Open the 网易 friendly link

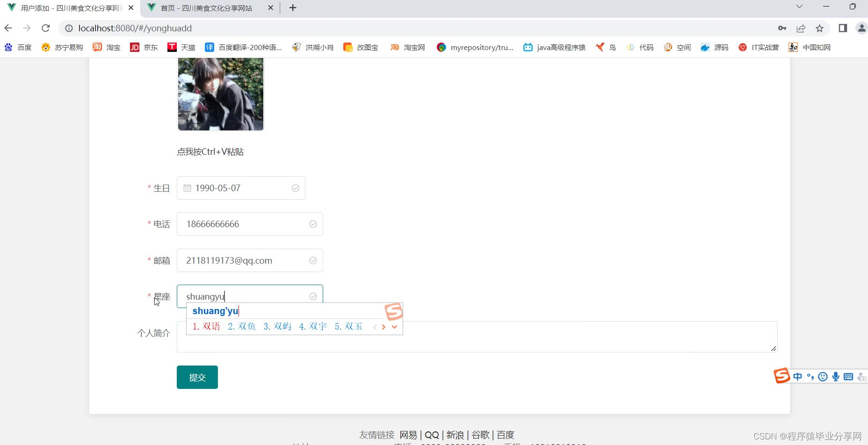pos(408,435)
